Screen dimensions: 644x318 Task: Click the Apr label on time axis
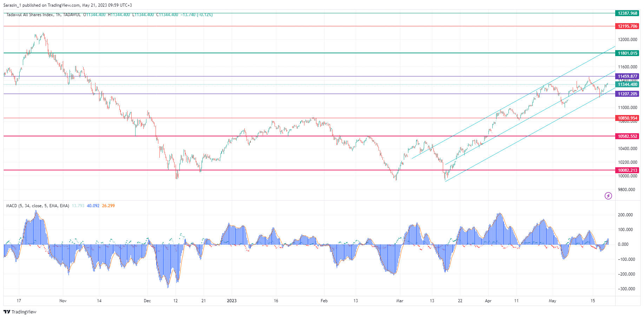pos(488,301)
